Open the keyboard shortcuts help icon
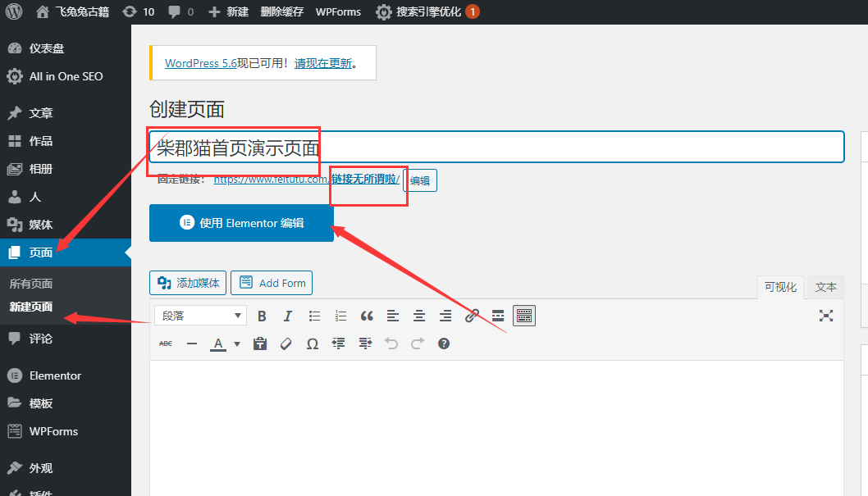Viewport: 868px width, 496px height. pos(443,344)
